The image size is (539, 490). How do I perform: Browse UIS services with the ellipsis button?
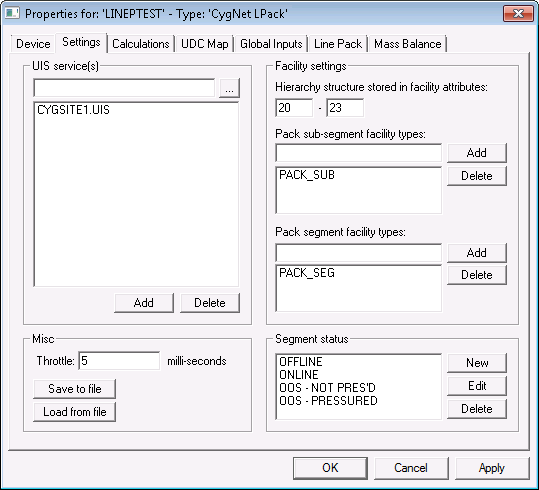tap(229, 88)
